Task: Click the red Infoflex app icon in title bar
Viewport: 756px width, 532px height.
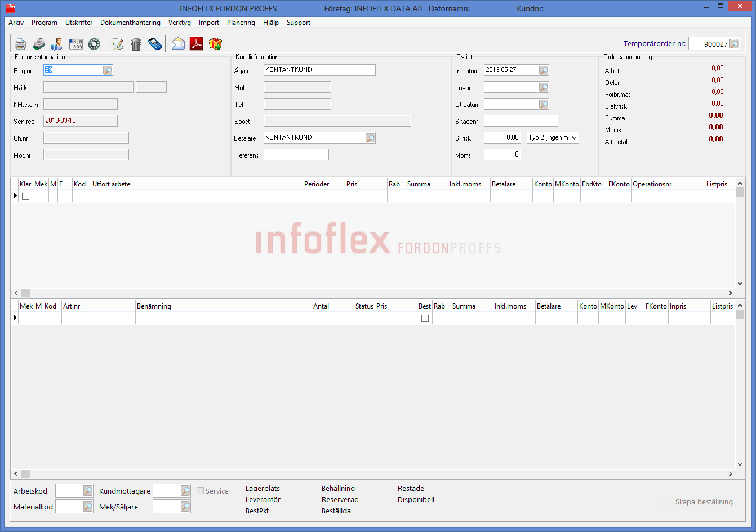Action: [10, 8]
